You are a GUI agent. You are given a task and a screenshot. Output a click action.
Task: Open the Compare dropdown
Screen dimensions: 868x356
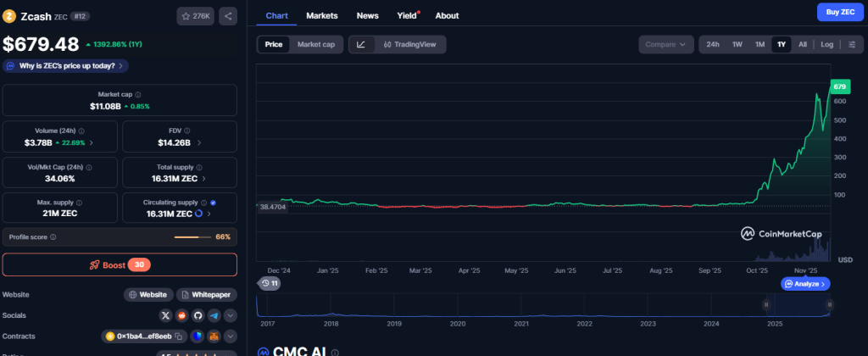point(665,44)
